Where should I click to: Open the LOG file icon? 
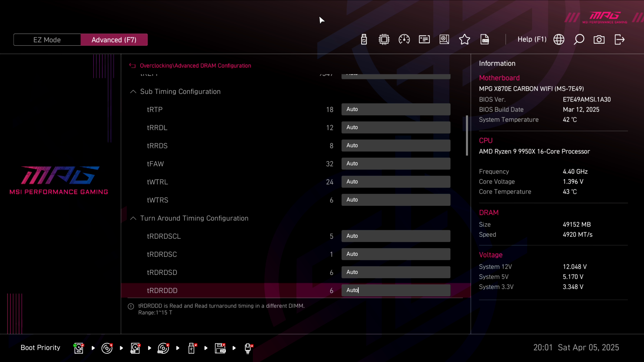pos(485,40)
